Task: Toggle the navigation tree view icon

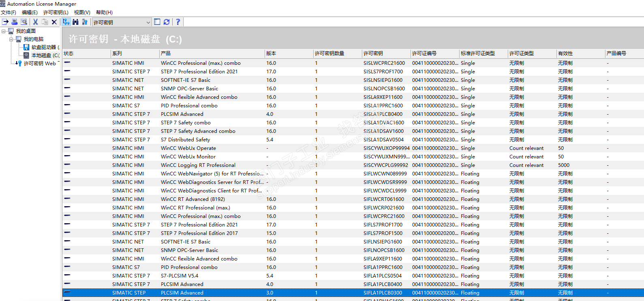Action: [x=66, y=22]
